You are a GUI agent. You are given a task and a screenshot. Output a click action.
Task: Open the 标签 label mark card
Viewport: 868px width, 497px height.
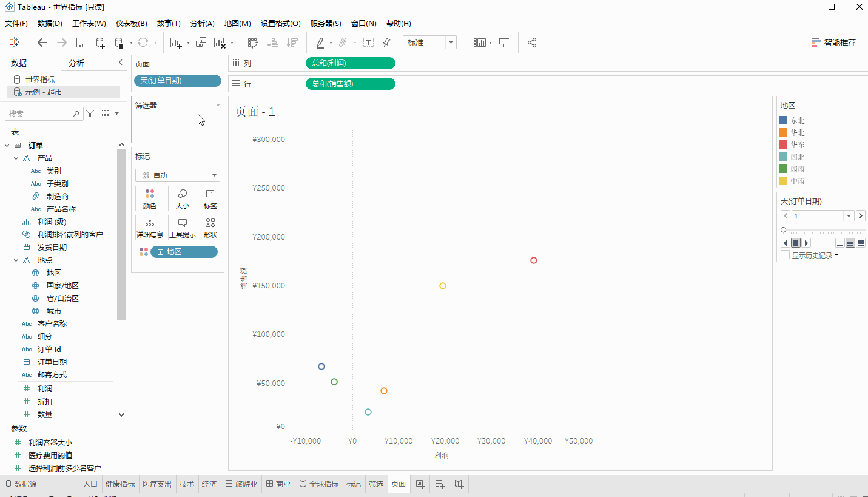pos(210,198)
